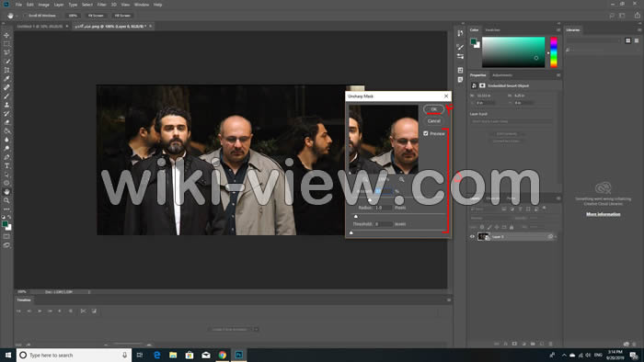Open the search icon in options bar
The height and width of the screenshot is (362, 644).
[x=612, y=16]
